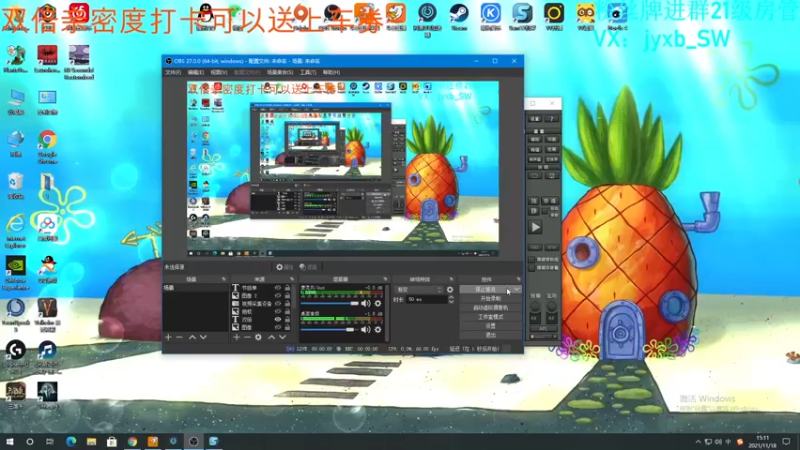Click 退出 exit button
800x450 pixels.
click(490, 335)
